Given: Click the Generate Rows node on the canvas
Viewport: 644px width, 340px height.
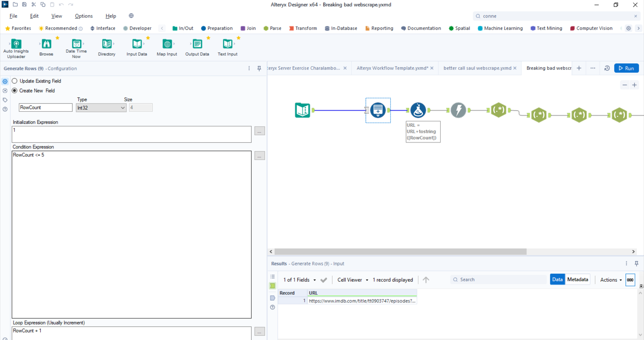Looking at the screenshot, I should pos(378,110).
